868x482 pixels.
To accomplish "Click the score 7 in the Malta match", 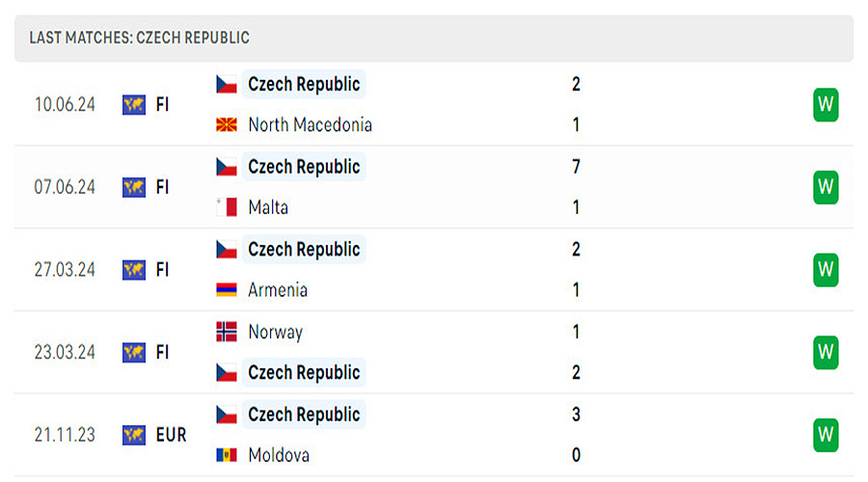I will click(x=576, y=167).
